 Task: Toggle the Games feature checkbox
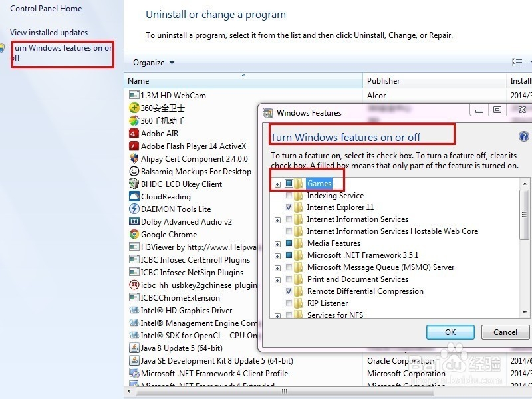[289, 184]
